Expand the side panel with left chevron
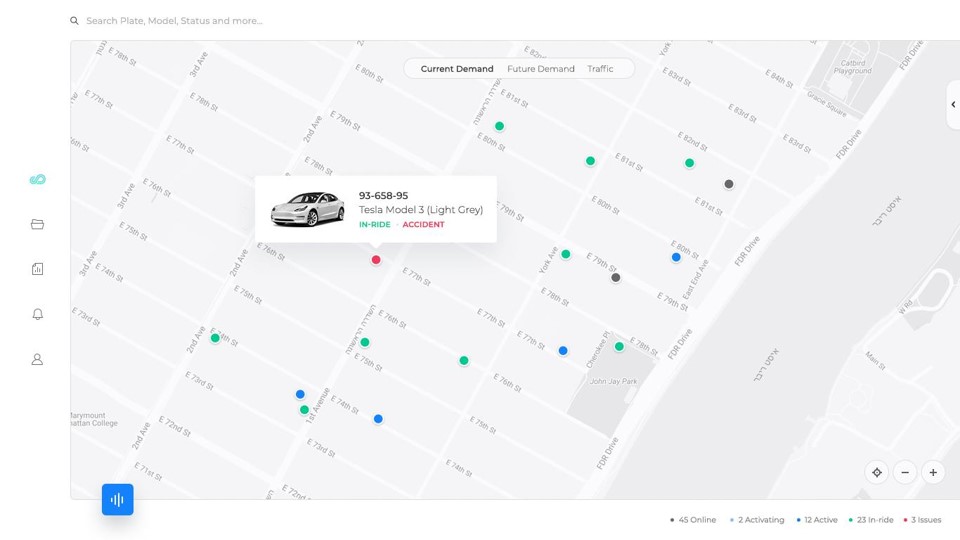This screenshot has width=960, height=540. click(x=953, y=105)
